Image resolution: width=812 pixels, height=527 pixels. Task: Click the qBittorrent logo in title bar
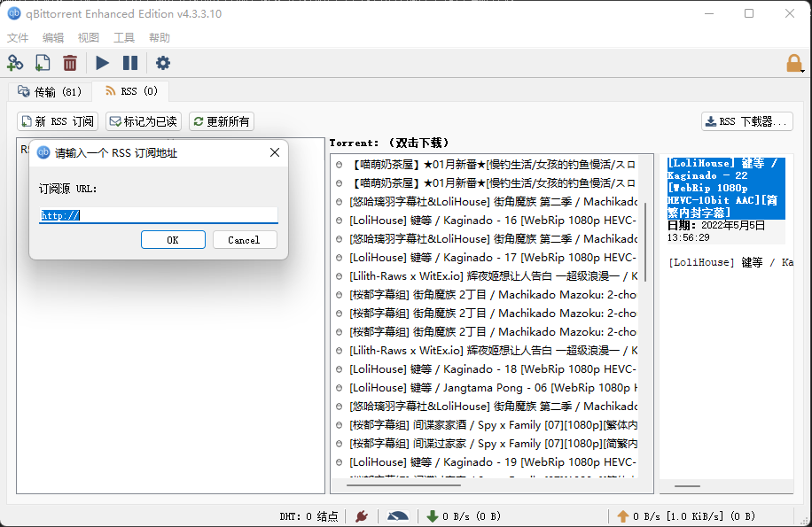pos(14,13)
